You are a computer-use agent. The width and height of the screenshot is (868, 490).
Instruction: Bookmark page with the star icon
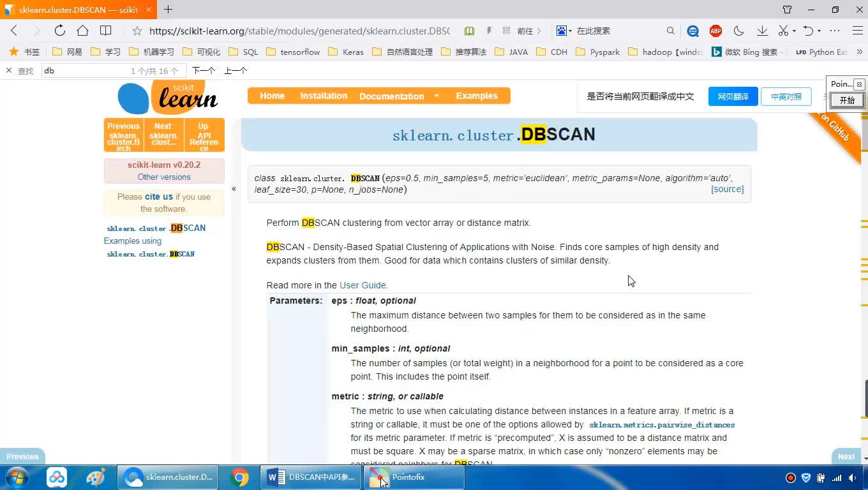pos(137,31)
